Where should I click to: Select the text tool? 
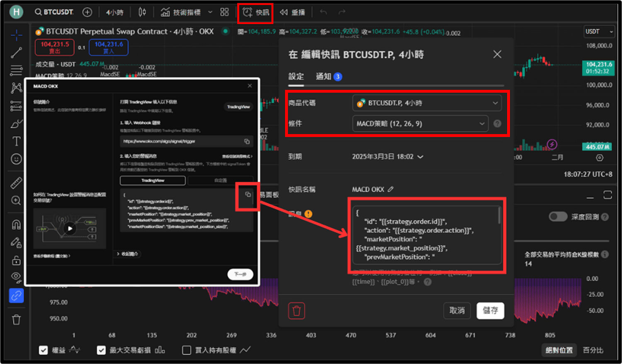[16, 141]
